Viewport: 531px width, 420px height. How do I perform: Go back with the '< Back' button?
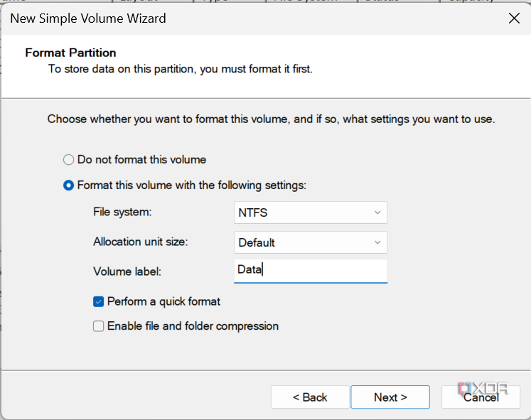309,397
